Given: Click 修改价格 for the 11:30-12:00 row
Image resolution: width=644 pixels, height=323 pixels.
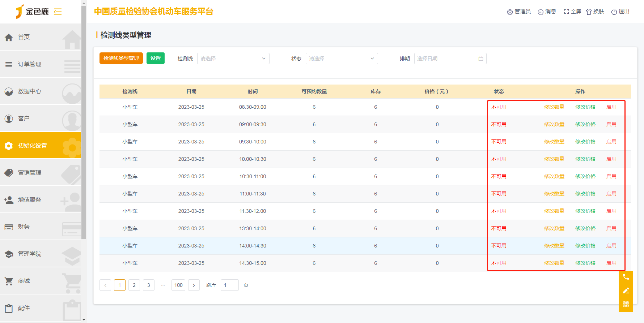Looking at the screenshot, I should point(585,211).
